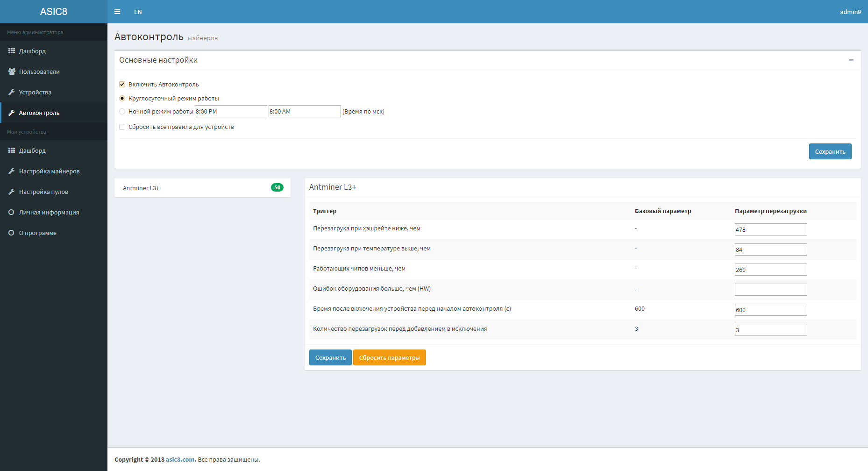
Task: Open Автоконтроль menu item
Action: coord(54,113)
